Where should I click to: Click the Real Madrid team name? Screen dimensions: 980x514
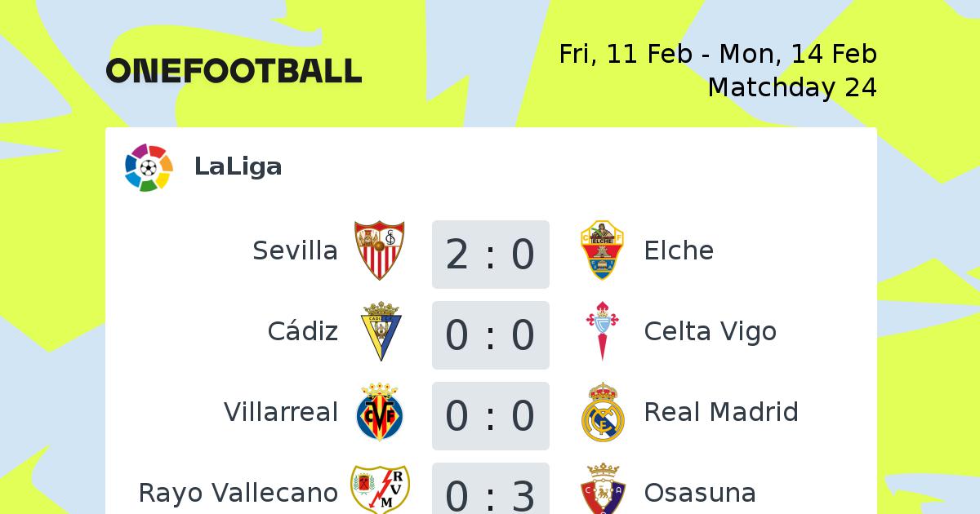tap(721, 412)
